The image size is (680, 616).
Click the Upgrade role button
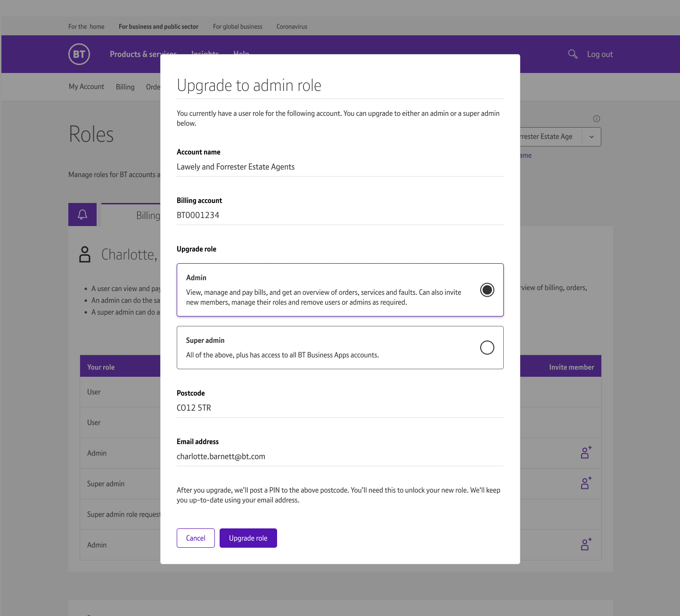[248, 538]
